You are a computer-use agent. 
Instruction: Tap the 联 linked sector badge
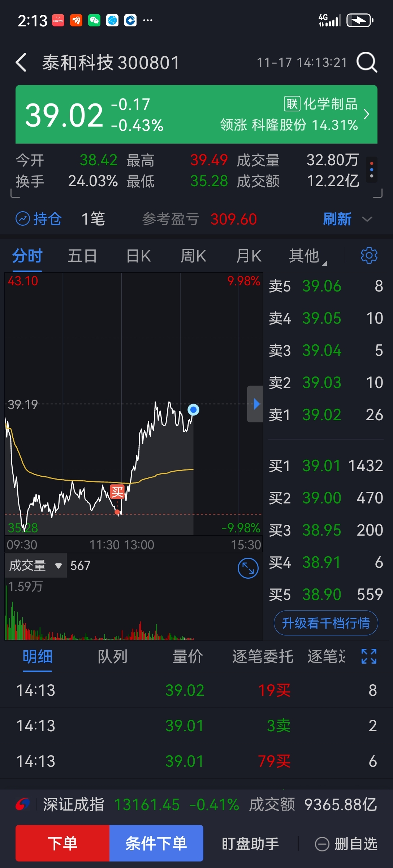pyautogui.click(x=292, y=104)
